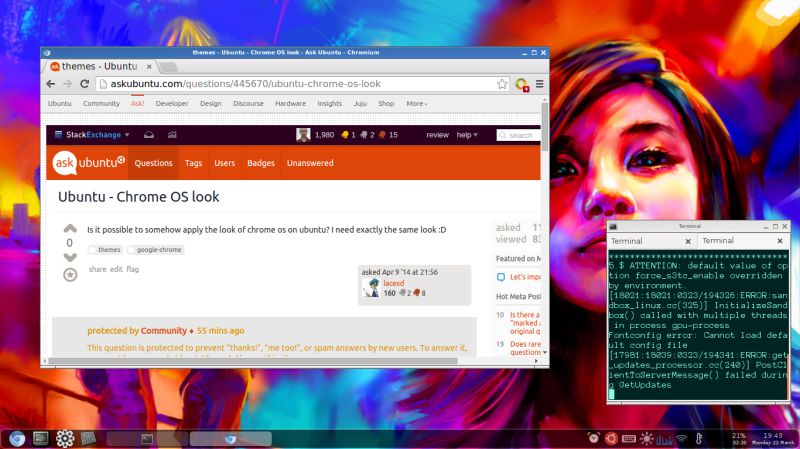The height and width of the screenshot is (449, 800).
Task: Open lacexd user profile link
Action: (394, 283)
